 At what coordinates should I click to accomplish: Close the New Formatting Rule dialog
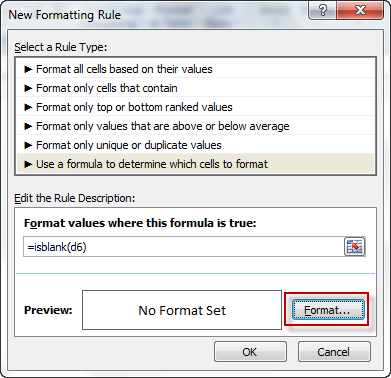(x=360, y=11)
